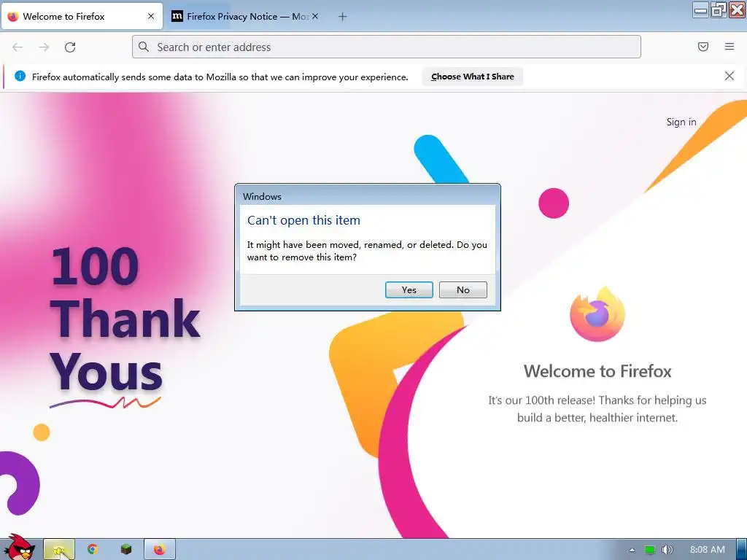Click the Firefox logo on welcome page

(x=597, y=314)
